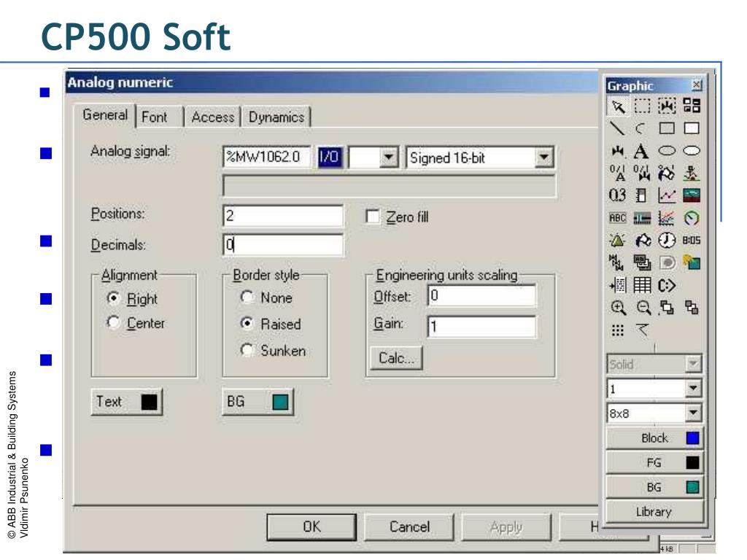
Task: Click the 'C:>' terminal object icon
Action: coord(667,285)
